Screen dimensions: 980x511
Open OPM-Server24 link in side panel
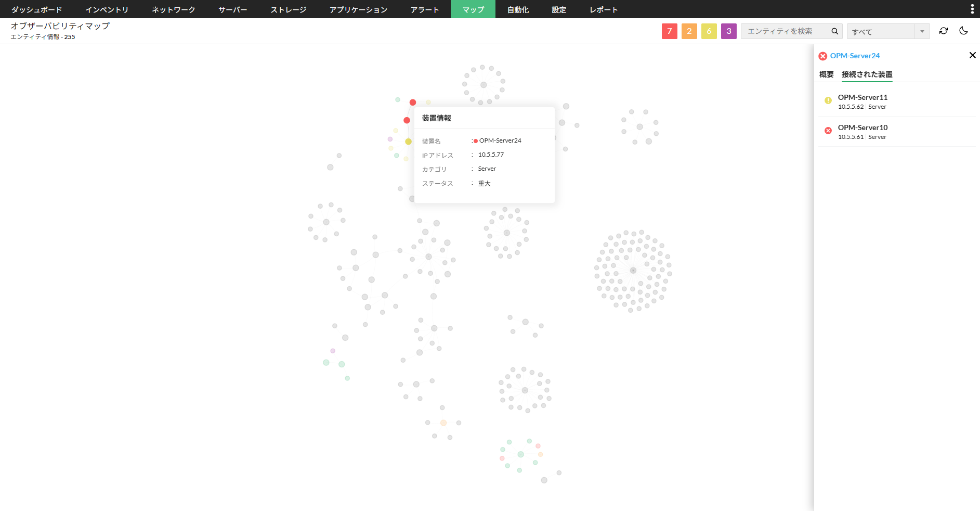855,56
